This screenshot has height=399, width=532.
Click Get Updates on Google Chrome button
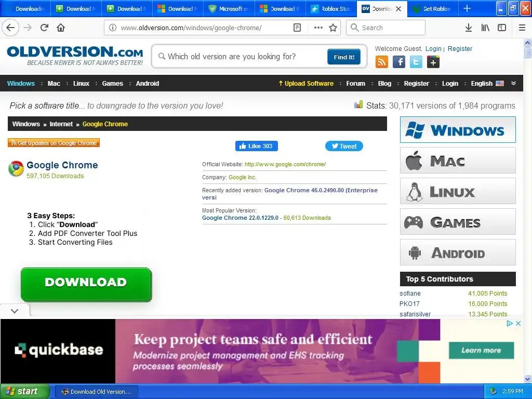54,143
